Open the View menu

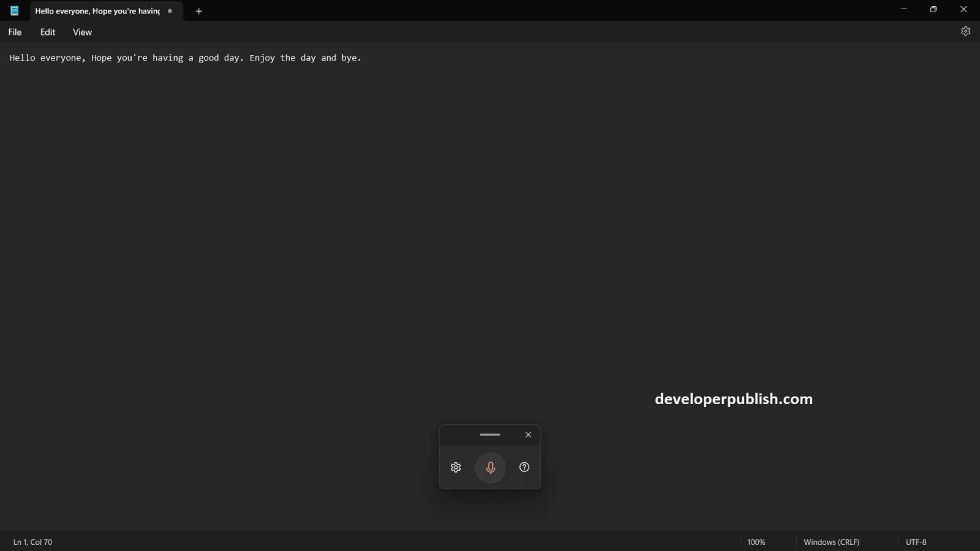[x=81, y=32]
